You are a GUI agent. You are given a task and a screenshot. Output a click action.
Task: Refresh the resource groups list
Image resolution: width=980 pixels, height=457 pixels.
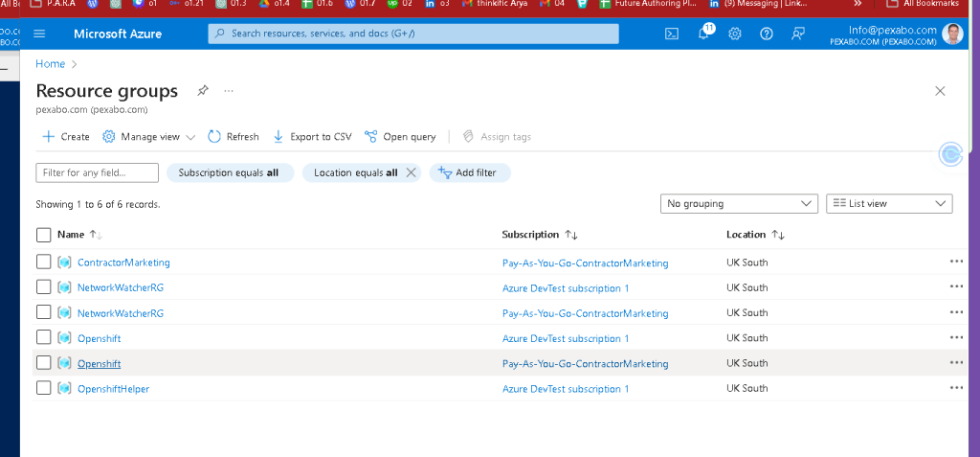[234, 136]
